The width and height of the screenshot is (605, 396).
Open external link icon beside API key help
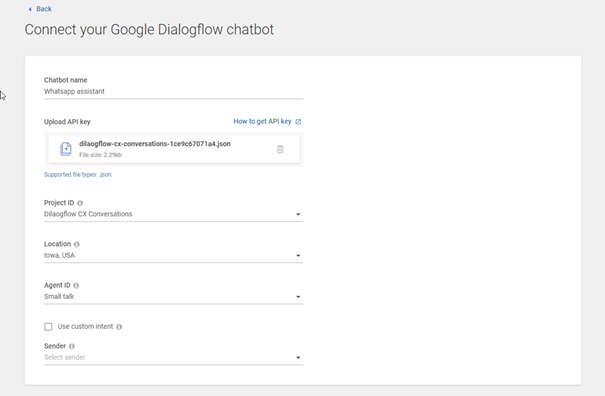tap(298, 122)
